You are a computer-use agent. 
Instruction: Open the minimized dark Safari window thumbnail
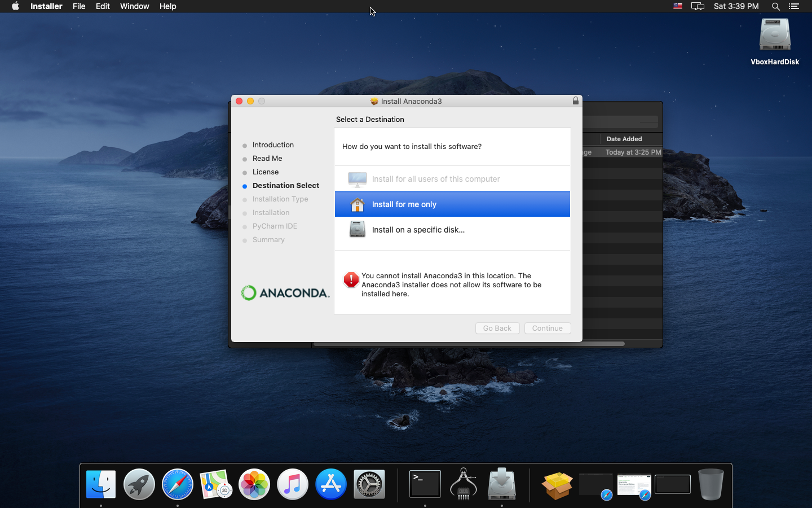[596, 485]
